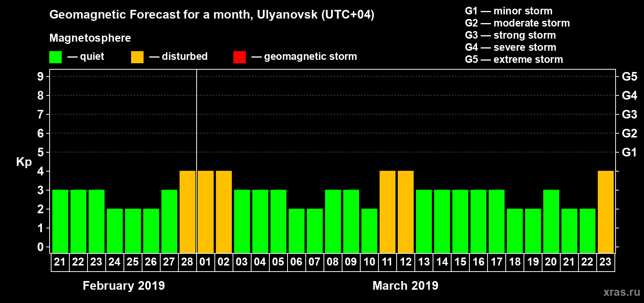The height and width of the screenshot is (303, 644).
Task: Click the date label 15 on axis
Action: click(460, 262)
